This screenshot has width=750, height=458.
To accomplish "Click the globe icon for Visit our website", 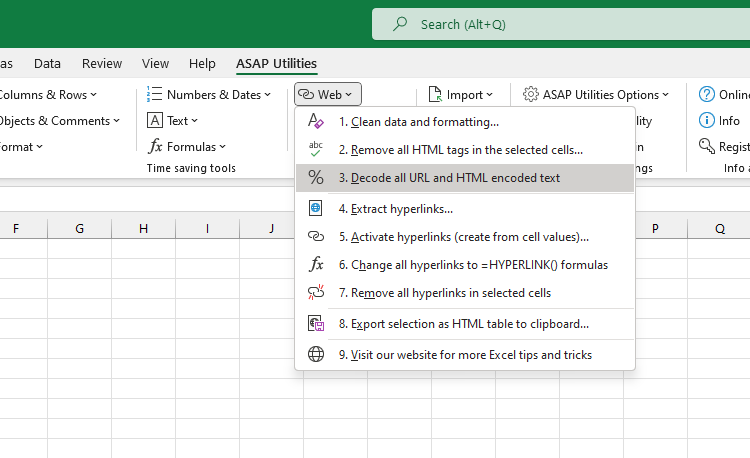I will pos(316,355).
